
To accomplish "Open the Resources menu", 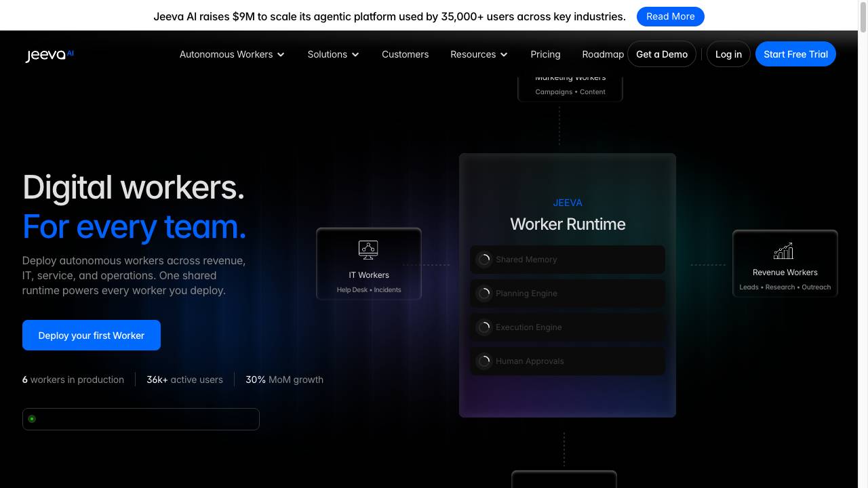I will pyautogui.click(x=479, y=54).
